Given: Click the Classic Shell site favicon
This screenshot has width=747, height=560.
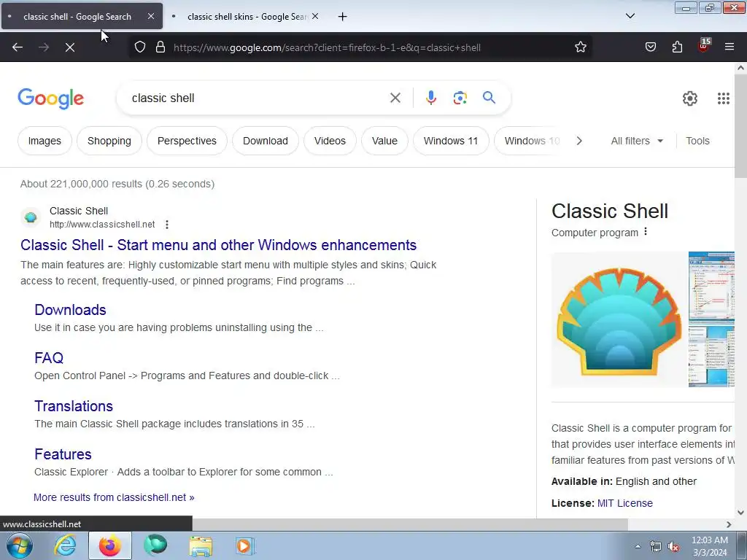Looking at the screenshot, I should [x=31, y=217].
